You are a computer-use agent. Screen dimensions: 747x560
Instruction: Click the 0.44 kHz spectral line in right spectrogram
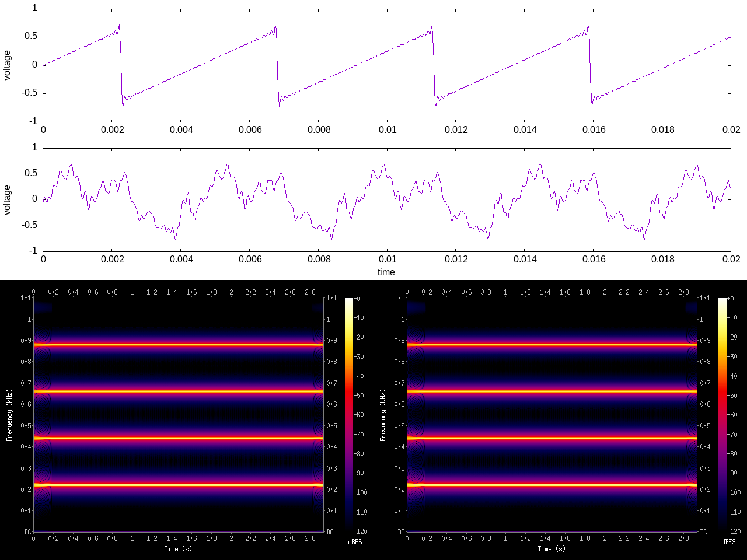tap(552, 438)
